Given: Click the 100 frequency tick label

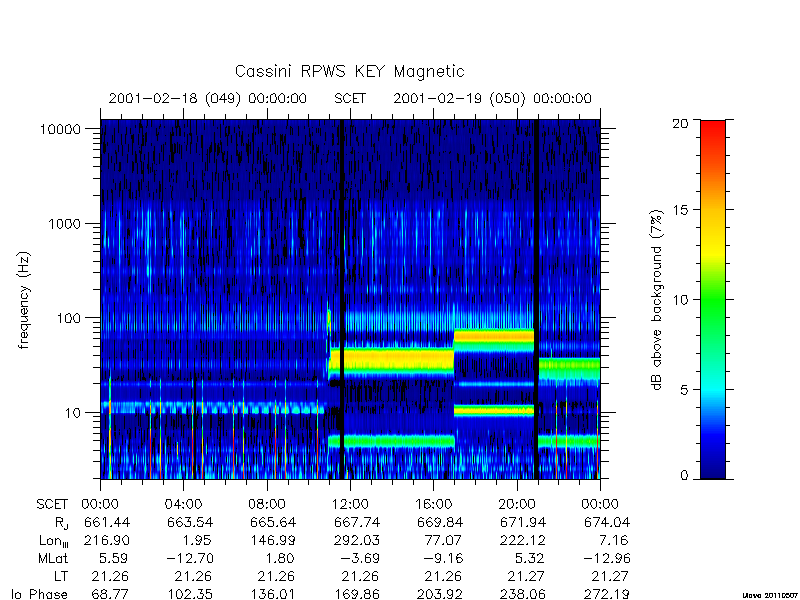Looking at the screenshot, I should point(68,318).
